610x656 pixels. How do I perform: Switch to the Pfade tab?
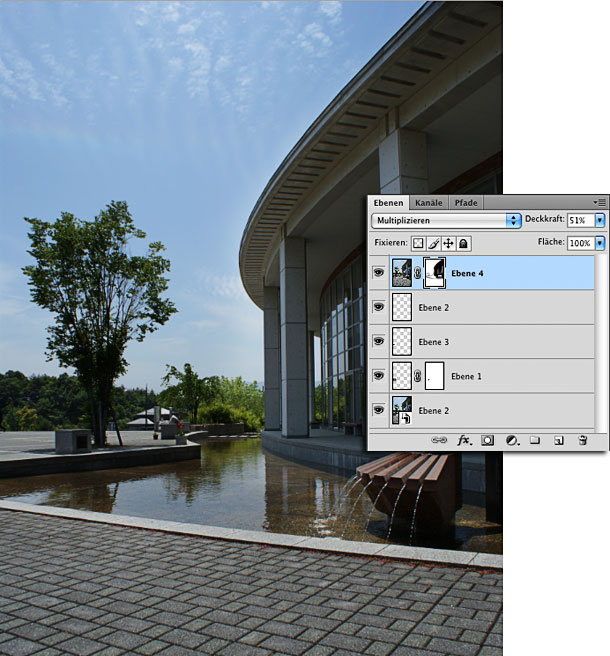point(466,203)
